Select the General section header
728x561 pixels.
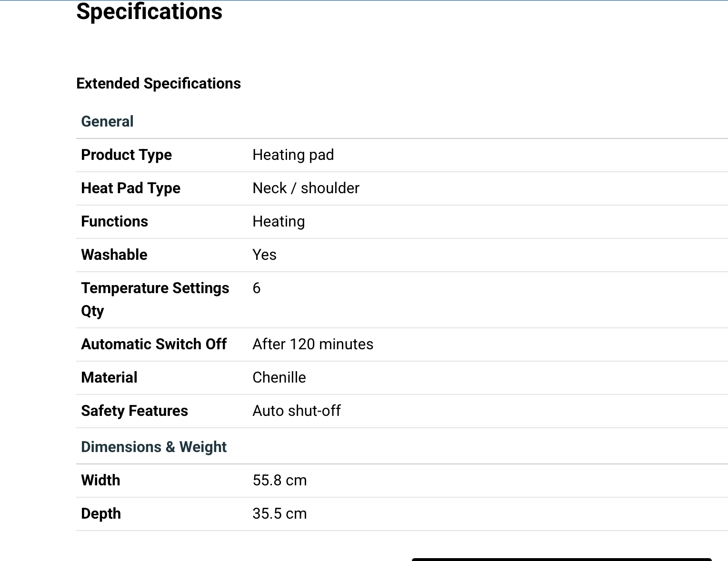coord(107,121)
